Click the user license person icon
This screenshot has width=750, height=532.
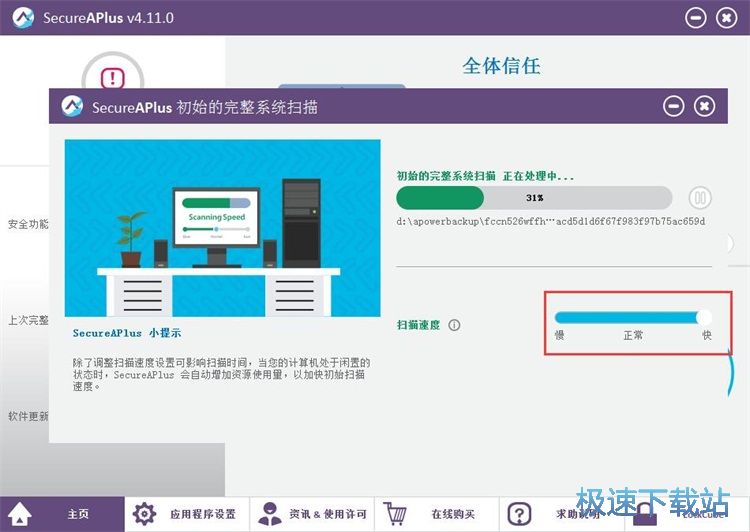[270, 514]
